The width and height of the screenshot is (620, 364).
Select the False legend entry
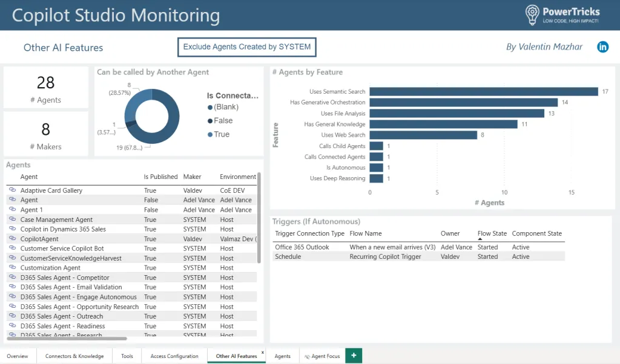pos(220,120)
